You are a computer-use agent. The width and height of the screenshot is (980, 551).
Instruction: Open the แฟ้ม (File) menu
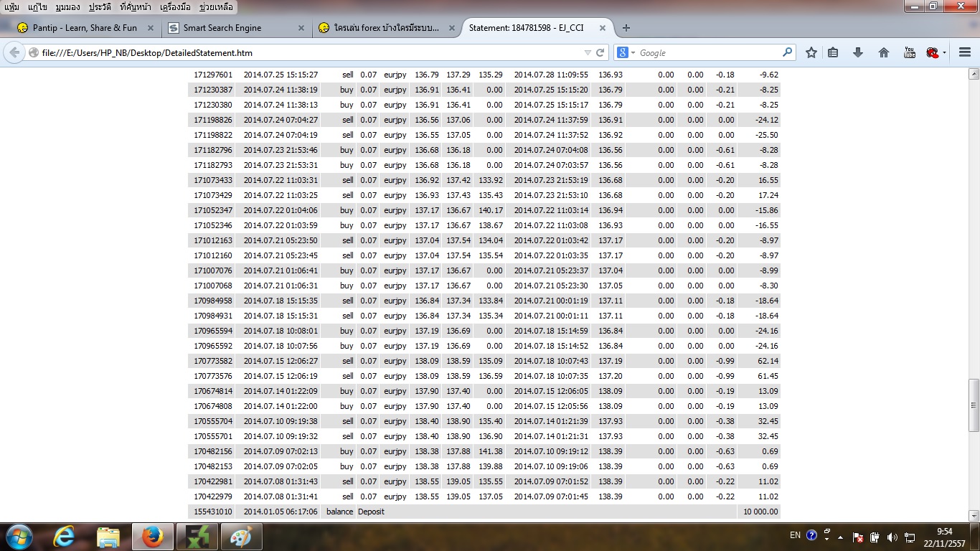[x=11, y=7]
